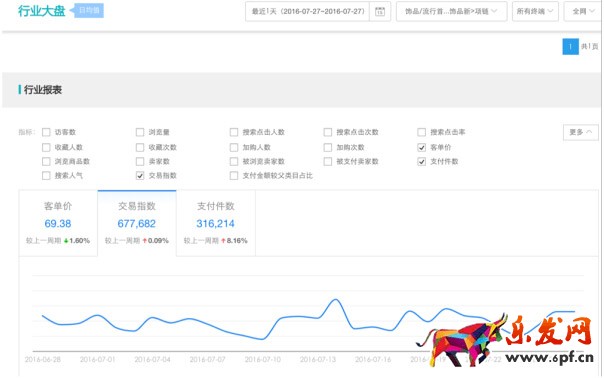
Task: Enable the 访客数 checkbox
Action: click(46, 132)
